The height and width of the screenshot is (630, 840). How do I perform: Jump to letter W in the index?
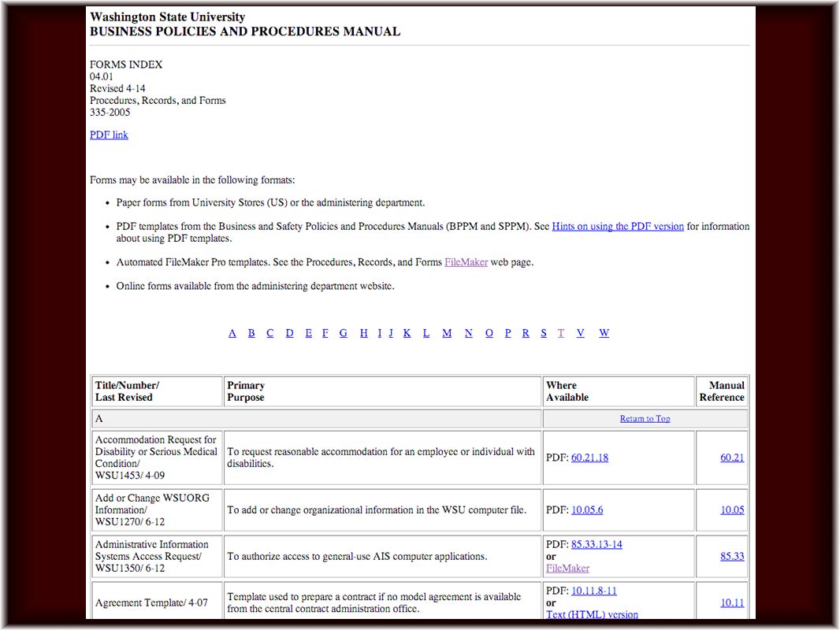604,333
